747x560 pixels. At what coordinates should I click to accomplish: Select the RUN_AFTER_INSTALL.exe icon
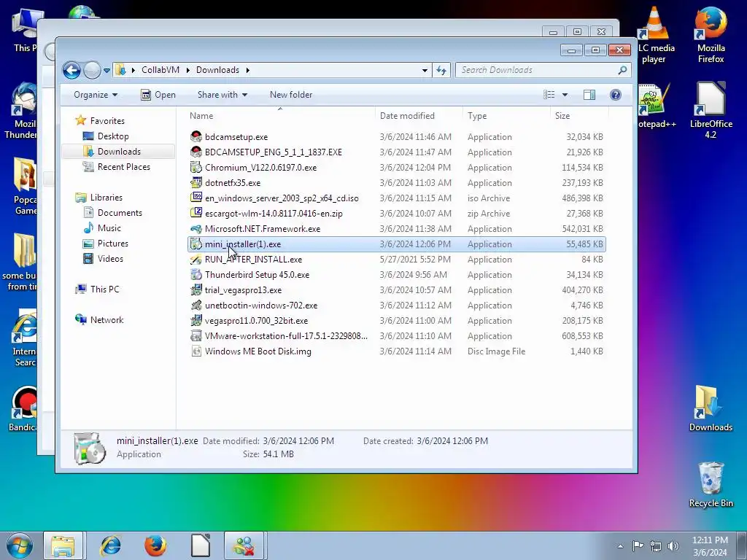tap(196, 259)
